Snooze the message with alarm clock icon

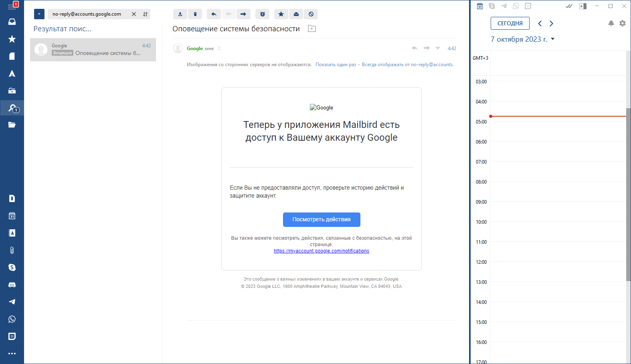[x=263, y=14]
